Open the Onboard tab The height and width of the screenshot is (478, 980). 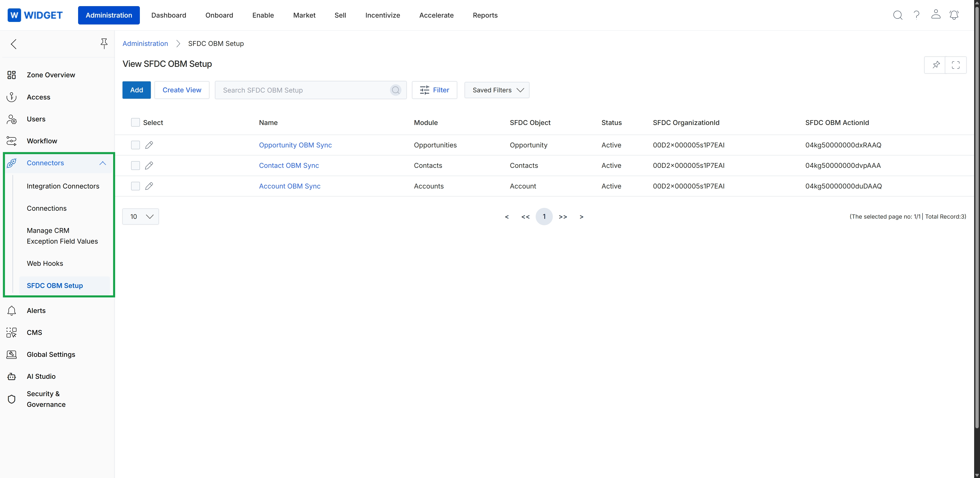click(219, 15)
